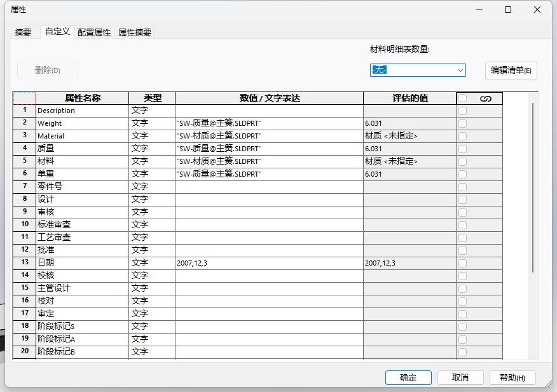
Task: Select the 属性摘要 tab
Action: click(x=135, y=32)
